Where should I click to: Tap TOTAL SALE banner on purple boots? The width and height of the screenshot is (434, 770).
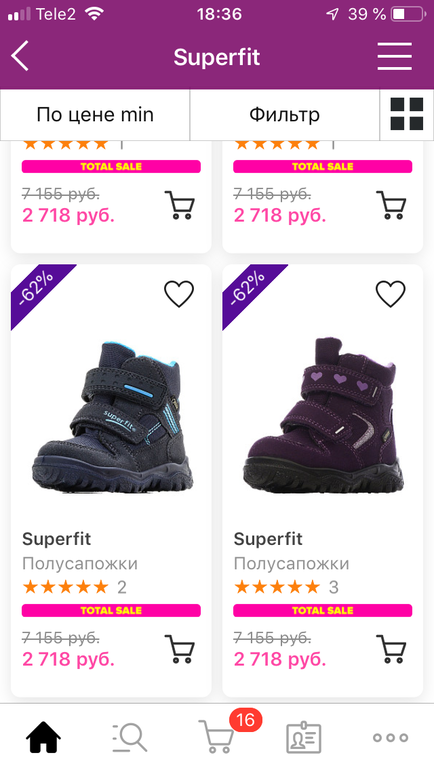point(323,610)
